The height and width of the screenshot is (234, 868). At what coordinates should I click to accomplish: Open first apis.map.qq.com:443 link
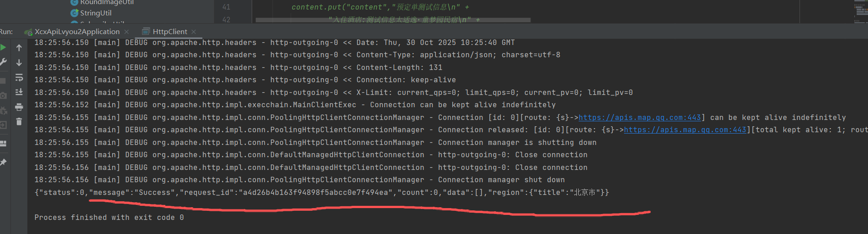639,118
